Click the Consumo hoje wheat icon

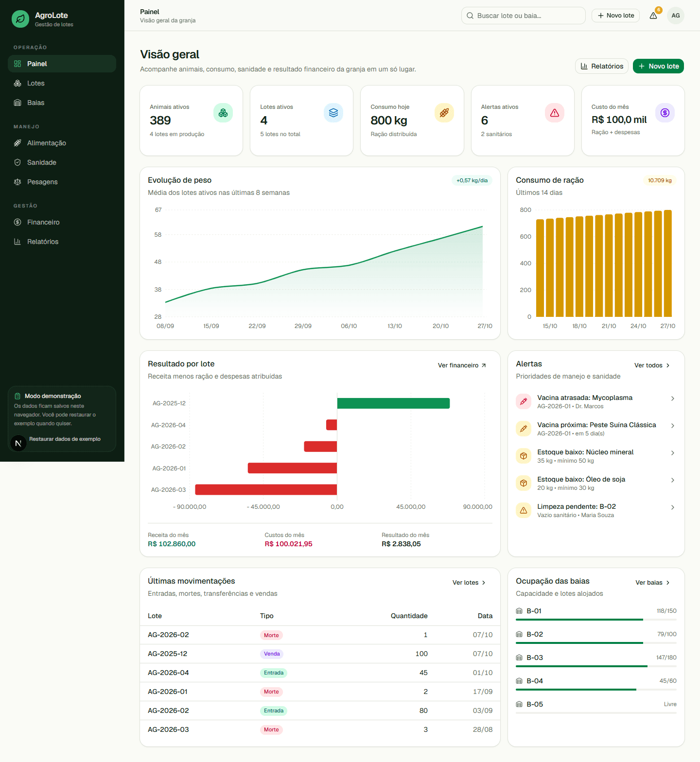444,113
